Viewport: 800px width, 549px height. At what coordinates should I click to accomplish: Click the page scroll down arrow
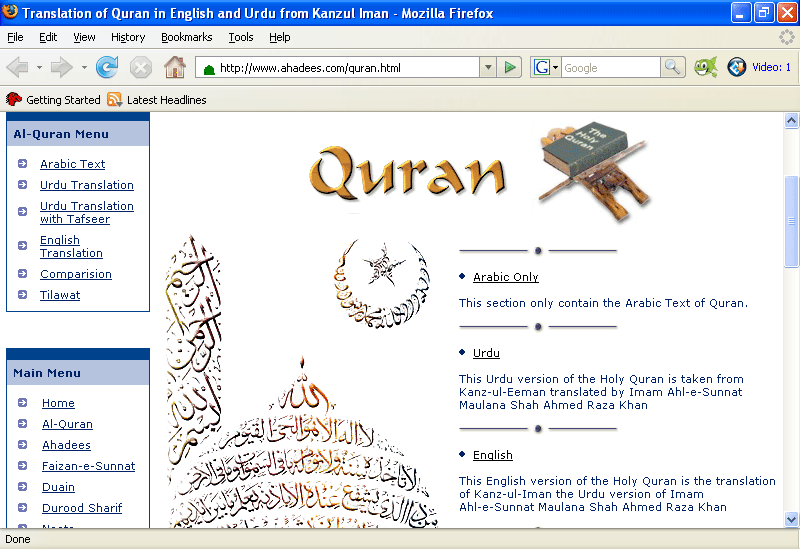point(791,519)
